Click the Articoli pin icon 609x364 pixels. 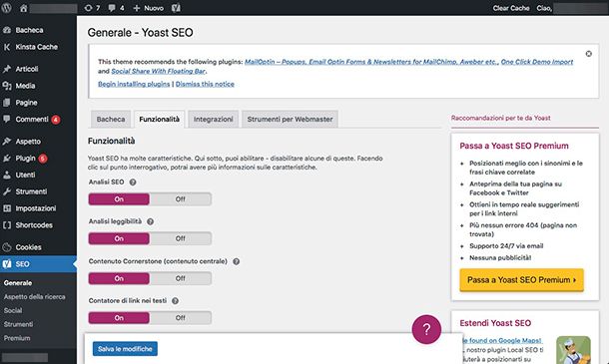pos(7,69)
